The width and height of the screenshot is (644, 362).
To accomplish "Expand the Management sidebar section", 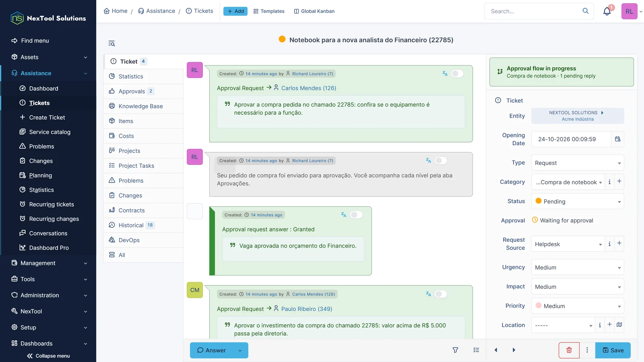I will click(x=48, y=263).
